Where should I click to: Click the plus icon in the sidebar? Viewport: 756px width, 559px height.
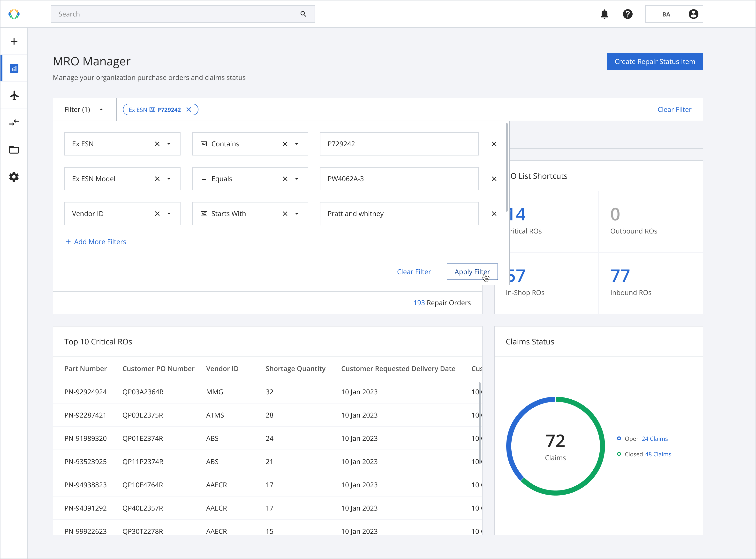click(x=14, y=41)
